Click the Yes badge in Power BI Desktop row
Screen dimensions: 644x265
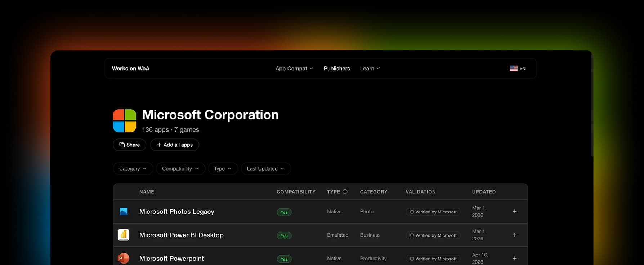pos(284,236)
